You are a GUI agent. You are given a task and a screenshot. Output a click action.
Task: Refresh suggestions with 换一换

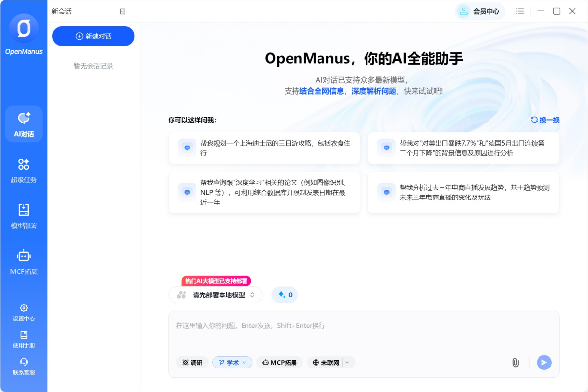(545, 120)
